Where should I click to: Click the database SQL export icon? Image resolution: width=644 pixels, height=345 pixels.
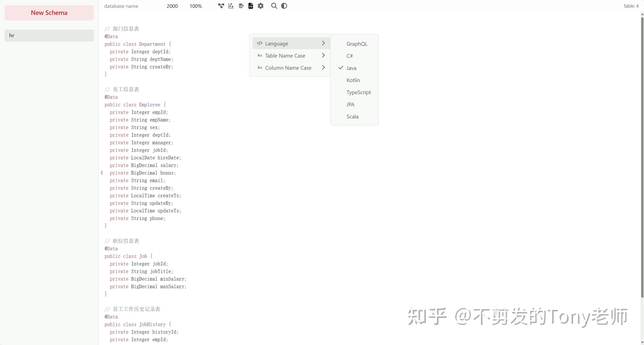(241, 6)
